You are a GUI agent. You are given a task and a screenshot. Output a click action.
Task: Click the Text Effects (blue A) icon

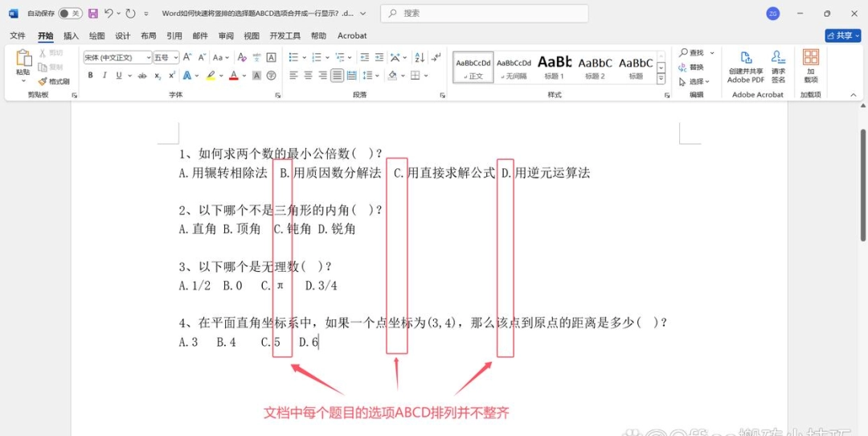[x=187, y=76]
